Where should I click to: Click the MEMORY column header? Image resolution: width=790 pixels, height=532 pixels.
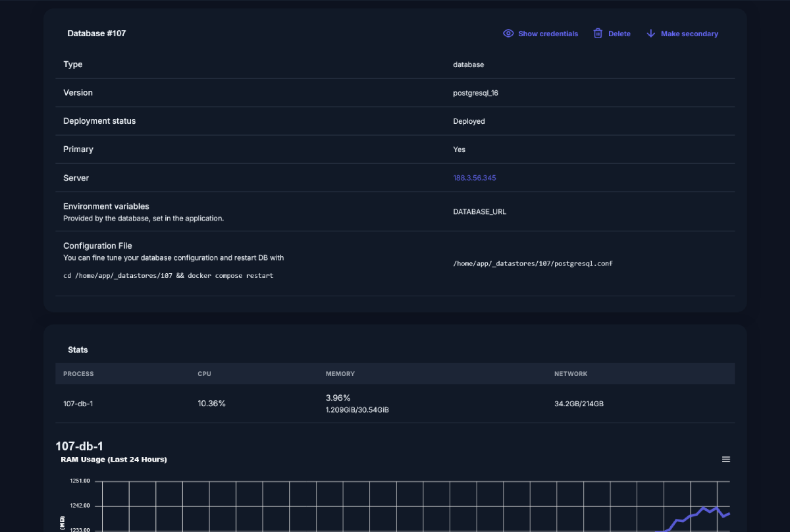click(x=340, y=374)
